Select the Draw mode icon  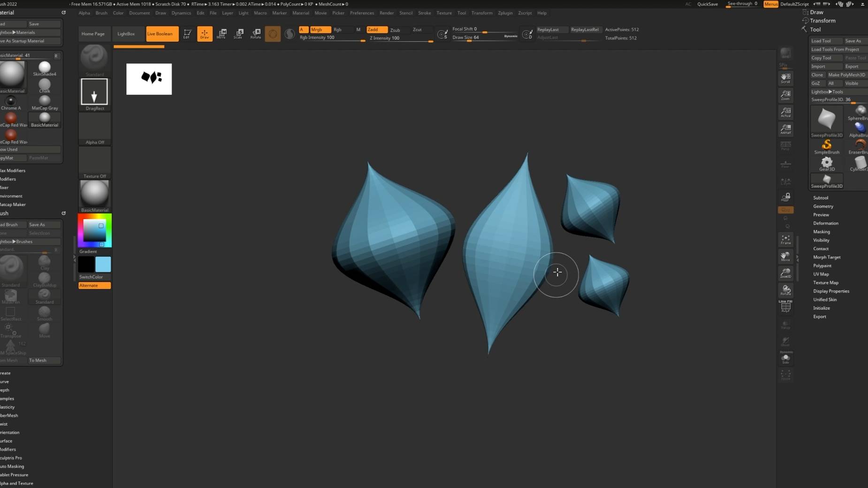coord(205,33)
